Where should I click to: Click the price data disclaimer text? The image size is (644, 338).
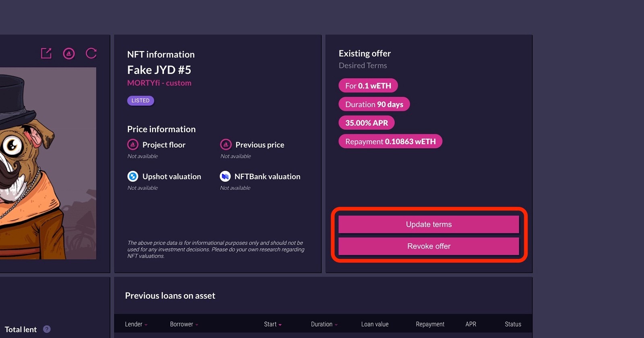(x=216, y=249)
